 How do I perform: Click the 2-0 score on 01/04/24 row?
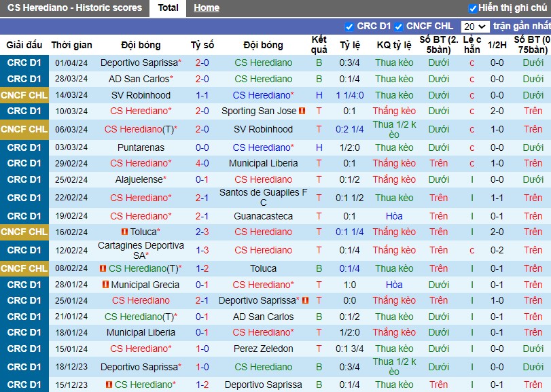(202, 63)
